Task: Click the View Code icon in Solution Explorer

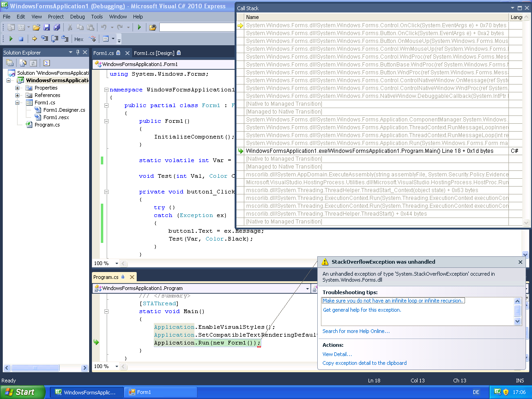Action: point(47,63)
